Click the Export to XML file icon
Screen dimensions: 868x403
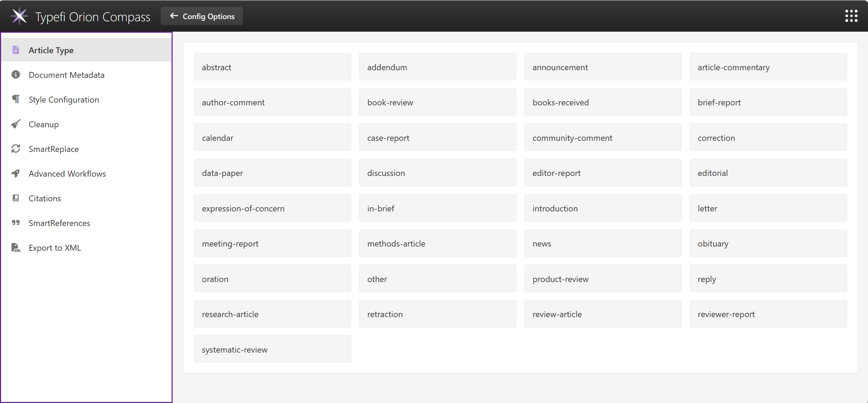pos(16,248)
